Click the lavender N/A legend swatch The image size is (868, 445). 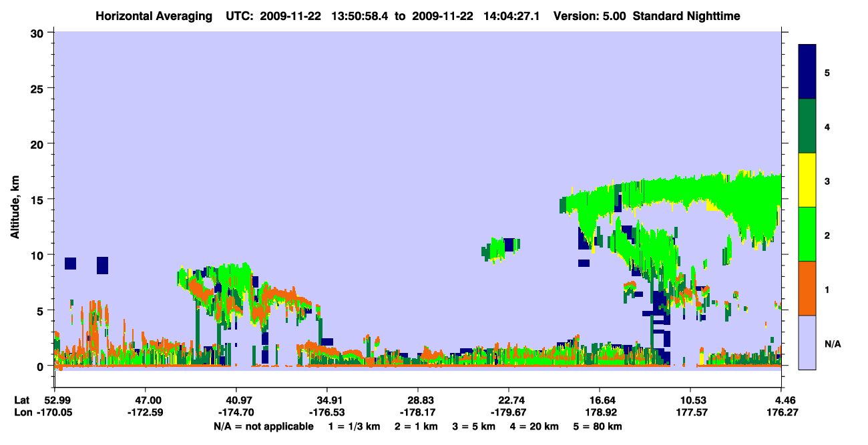807,342
